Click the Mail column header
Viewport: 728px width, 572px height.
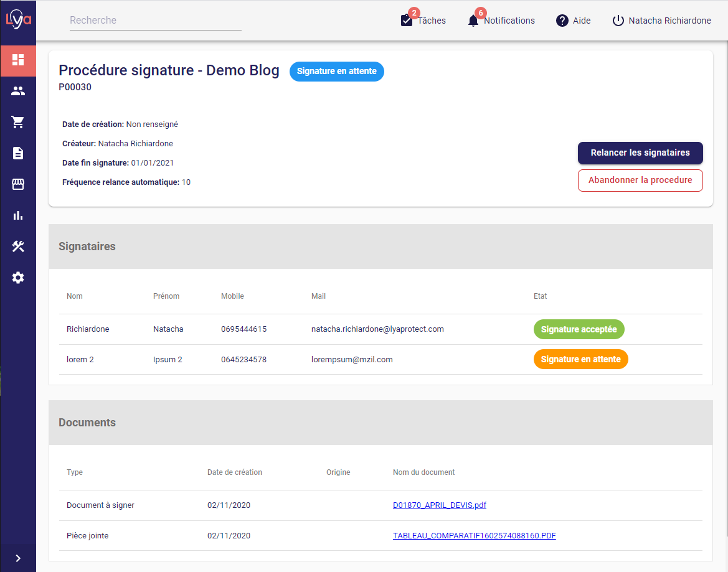pyautogui.click(x=318, y=296)
